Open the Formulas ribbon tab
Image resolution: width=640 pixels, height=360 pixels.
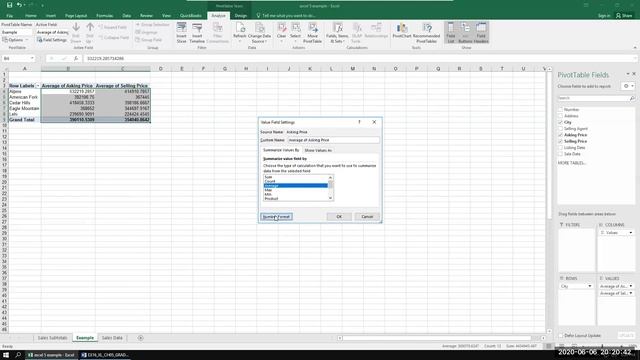[104, 16]
